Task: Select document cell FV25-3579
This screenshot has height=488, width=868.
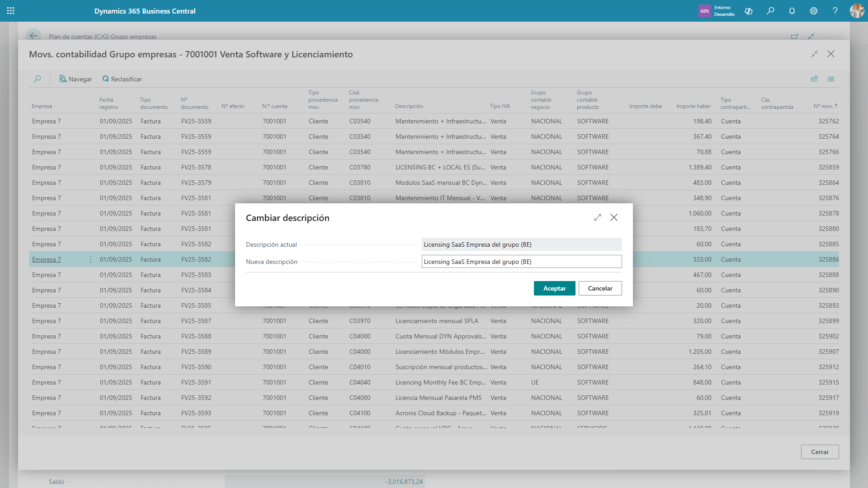Action: 196,183
